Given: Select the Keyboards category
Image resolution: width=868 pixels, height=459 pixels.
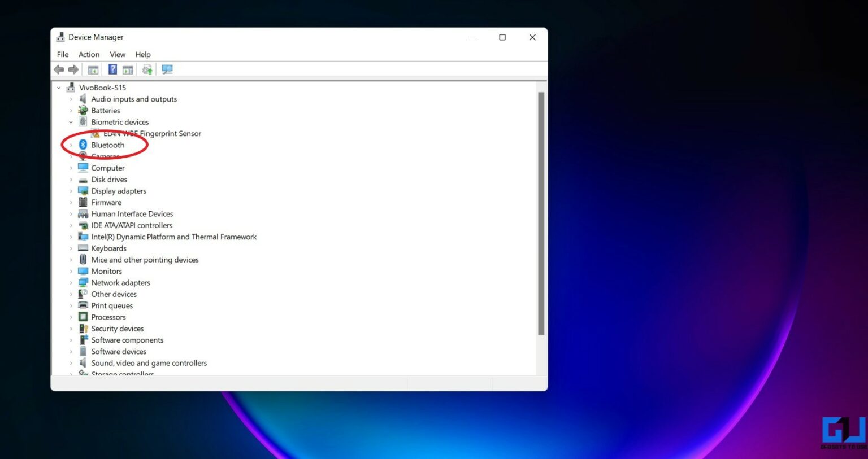Looking at the screenshot, I should [x=108, y=248].
